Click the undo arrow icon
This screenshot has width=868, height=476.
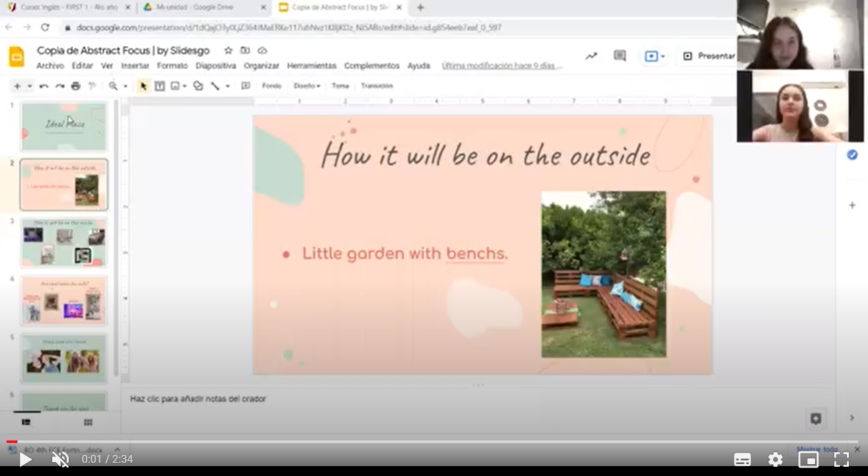44,86
